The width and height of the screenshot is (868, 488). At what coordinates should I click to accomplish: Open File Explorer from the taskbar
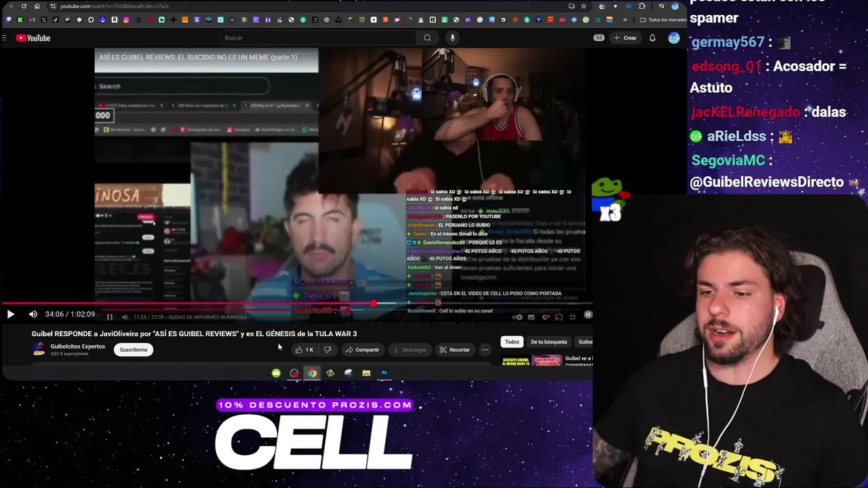(x=366, y=373)
